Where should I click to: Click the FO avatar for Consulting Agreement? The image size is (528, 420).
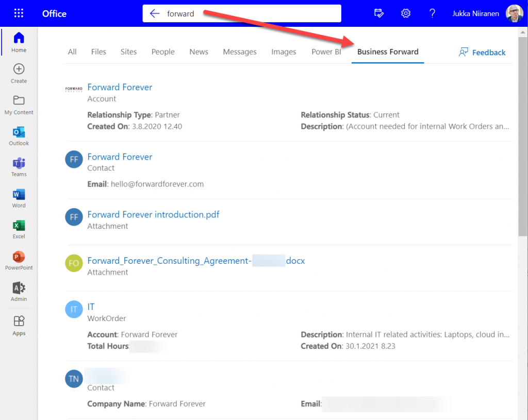74,263
